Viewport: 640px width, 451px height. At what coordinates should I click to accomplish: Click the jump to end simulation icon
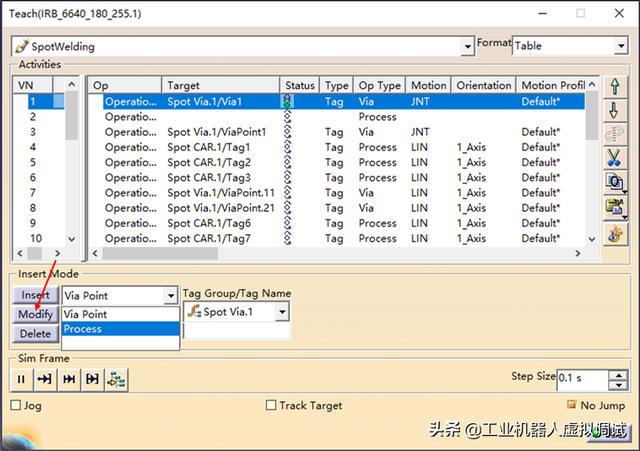coord(92,380)
